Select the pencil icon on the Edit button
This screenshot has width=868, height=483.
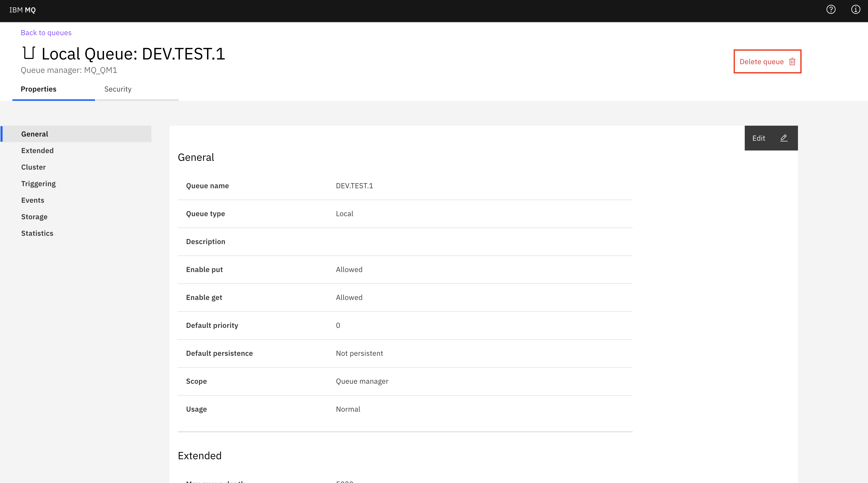point(783,138)
